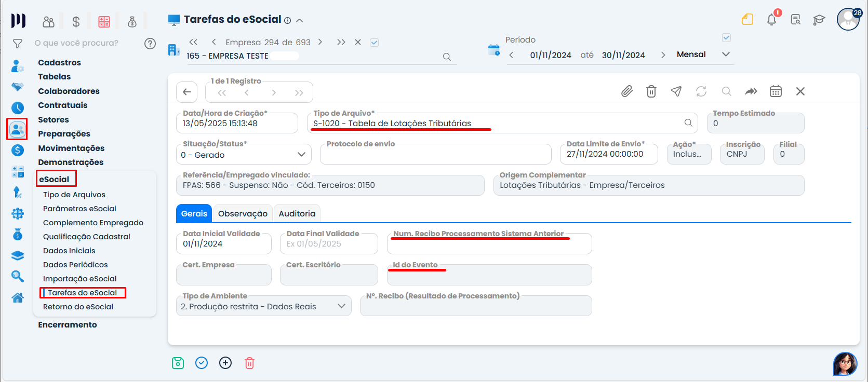Click the Protocolo de envio field

click(x=436, y=154)
